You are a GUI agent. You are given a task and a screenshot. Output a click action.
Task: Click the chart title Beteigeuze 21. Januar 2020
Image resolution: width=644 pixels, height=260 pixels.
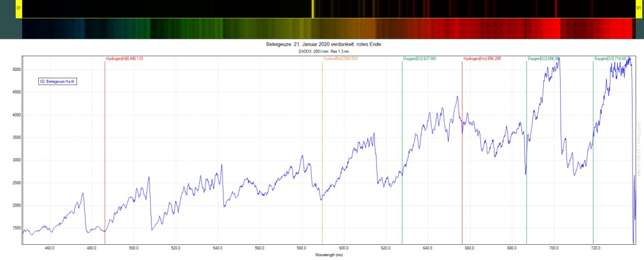(x=324, y=45)
